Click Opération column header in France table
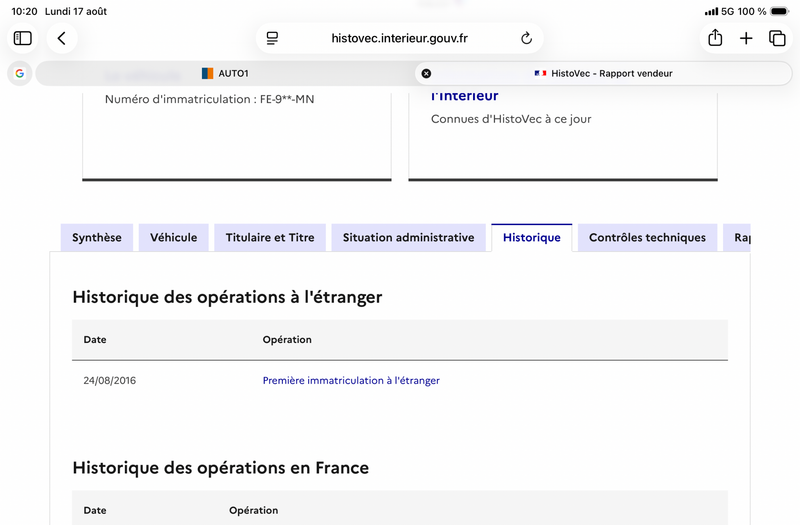Screen dimensions: 800x525 tap(254, 511)
